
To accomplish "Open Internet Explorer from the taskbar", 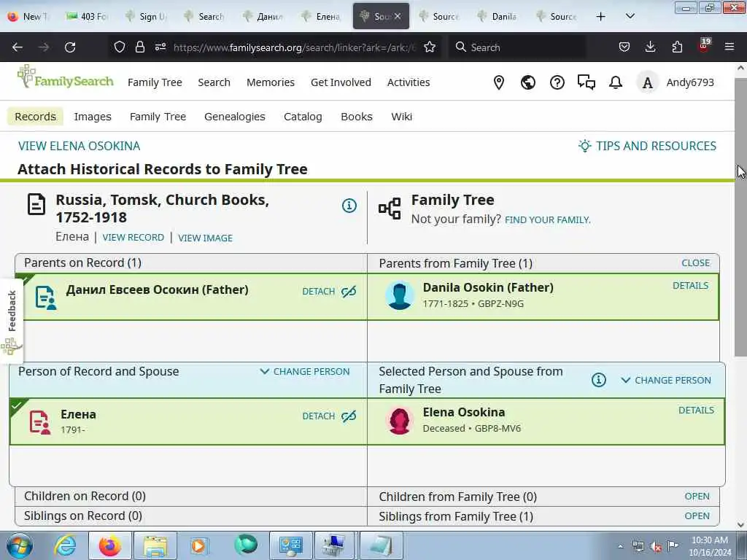I will coord(65,545).
